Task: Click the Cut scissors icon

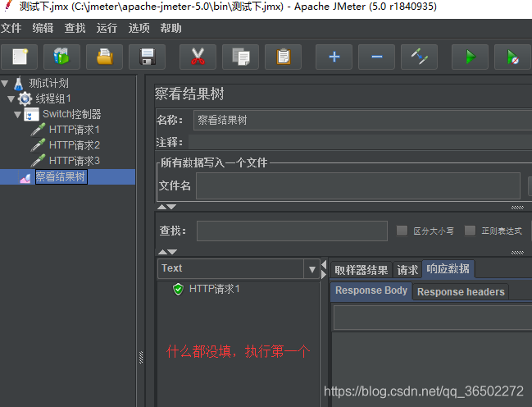Action: (x=198, y=57)
